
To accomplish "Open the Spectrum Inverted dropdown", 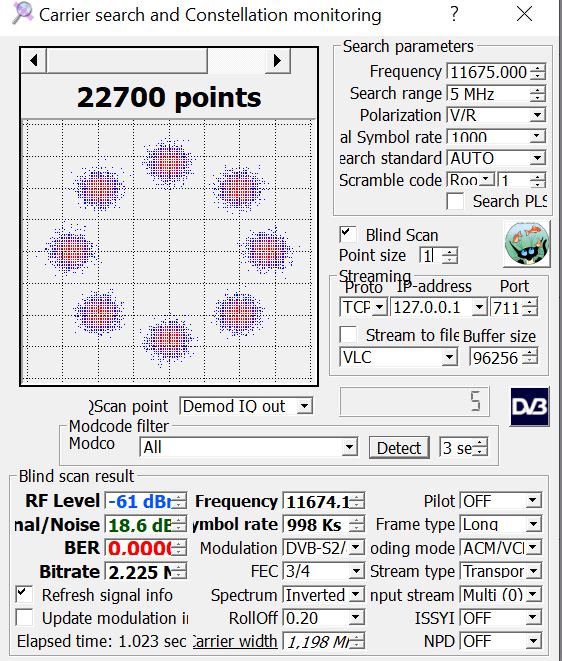I will [x=356, y=595].
